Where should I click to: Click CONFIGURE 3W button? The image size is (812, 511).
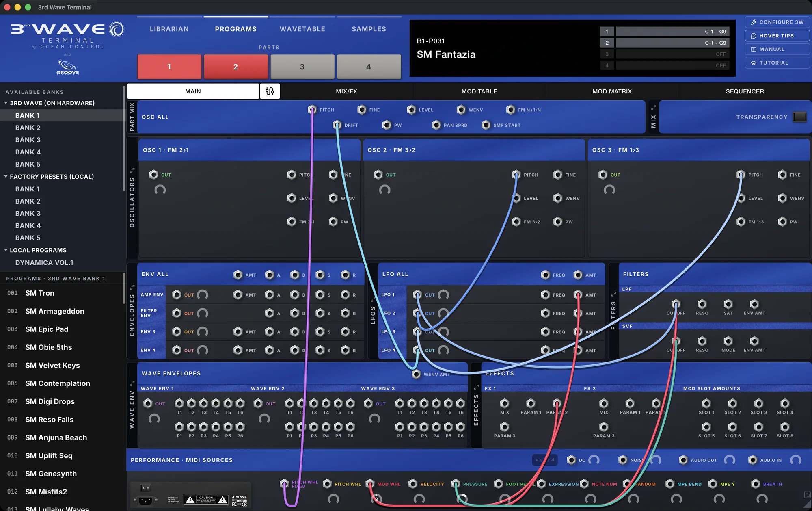coord(777,22)
